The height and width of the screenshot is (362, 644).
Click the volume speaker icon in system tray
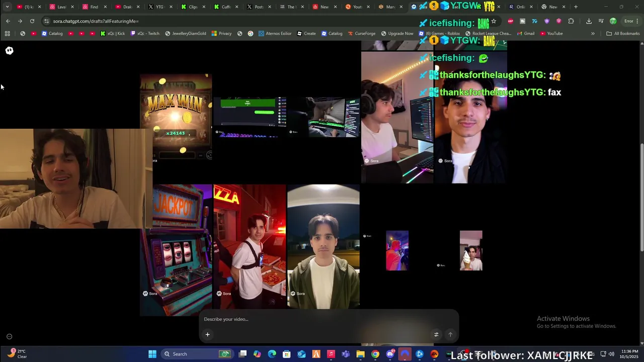611,354
